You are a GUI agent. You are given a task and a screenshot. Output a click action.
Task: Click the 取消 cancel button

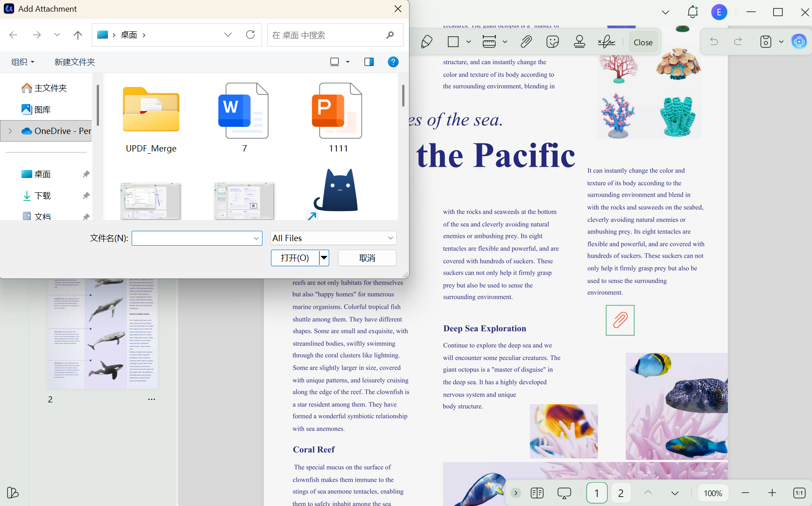click(x=367, y=258)
